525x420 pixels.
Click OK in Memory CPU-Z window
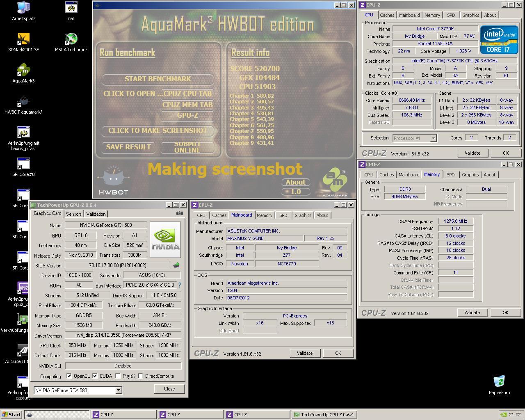click(x=505, y=313)
